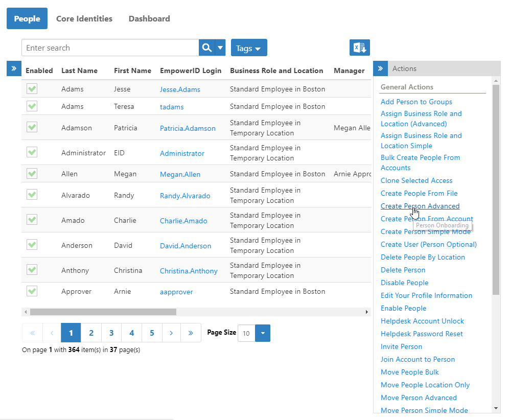Screen dimensions: 508x420
Task: Open the Page Size dropdown
Action: [x=263, y=333]
